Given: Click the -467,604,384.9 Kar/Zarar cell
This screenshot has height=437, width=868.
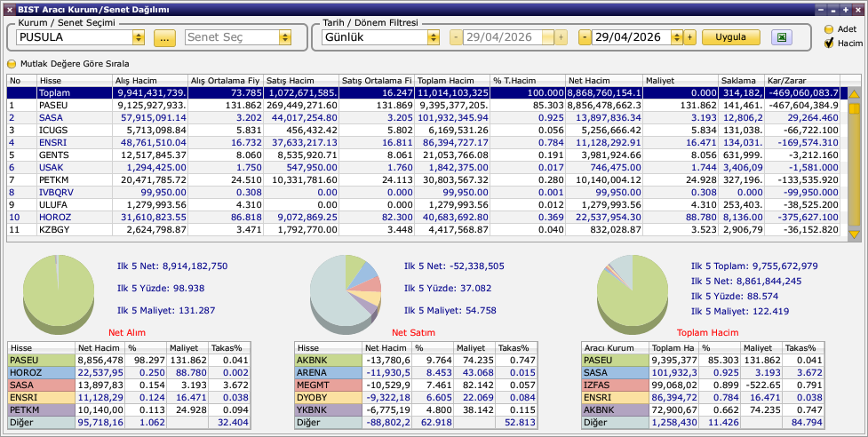Looking at the screenshot, I should pyautogui.click(x=802, y=105).
